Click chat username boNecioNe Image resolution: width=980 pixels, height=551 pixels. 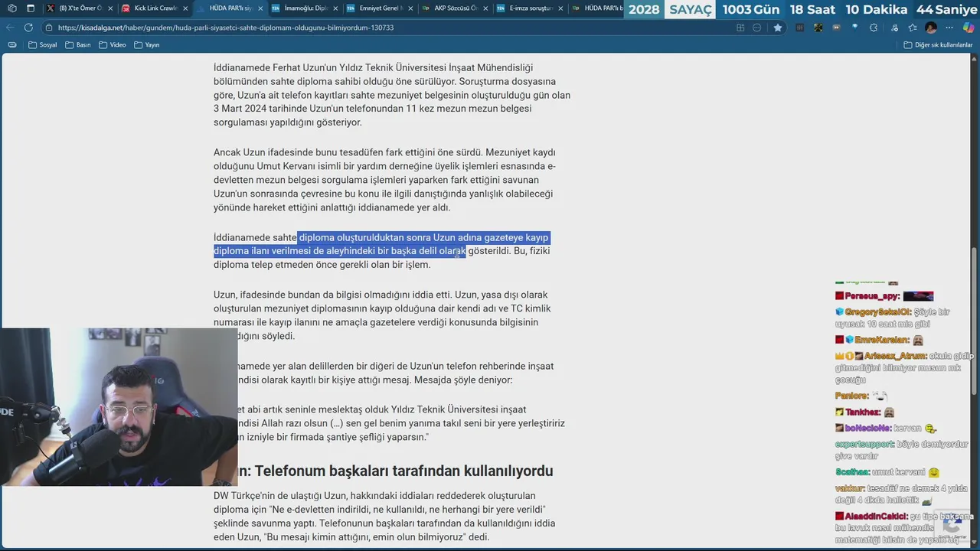[x=868, y=429]
